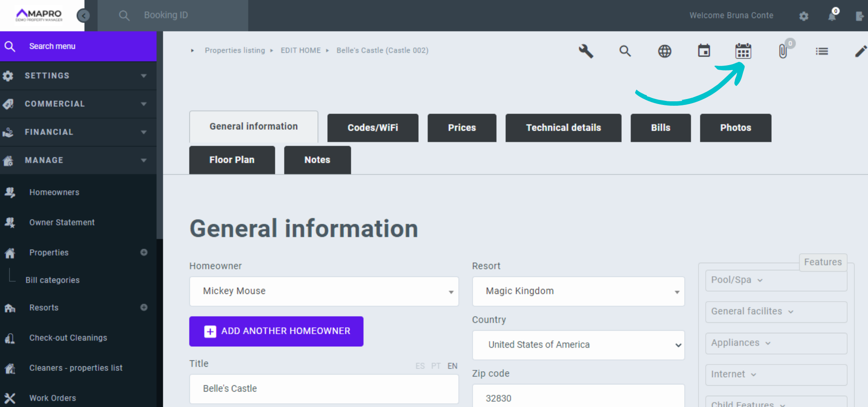
Task: Click the Title input field
Action: click(324, 389)
